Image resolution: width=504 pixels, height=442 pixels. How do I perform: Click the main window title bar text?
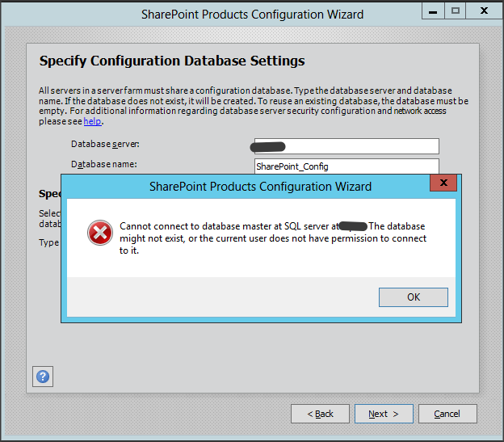252,15
